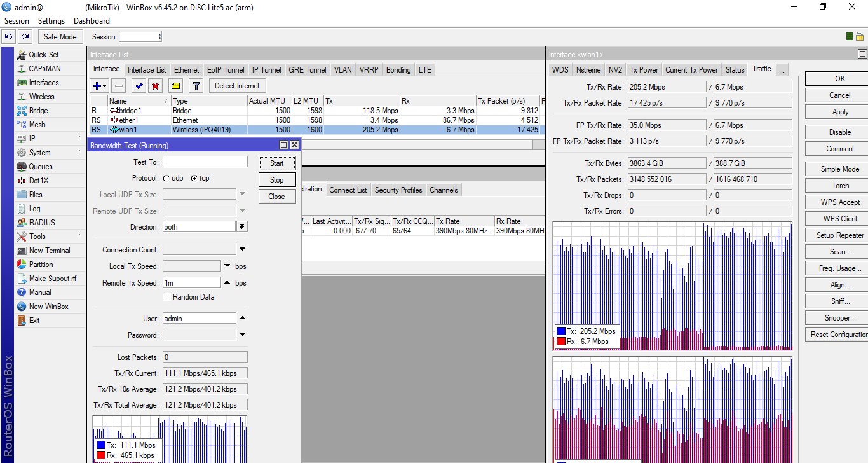Select the wlan1 row in Interface List
The image size is (868, 463).
[317, 130]
